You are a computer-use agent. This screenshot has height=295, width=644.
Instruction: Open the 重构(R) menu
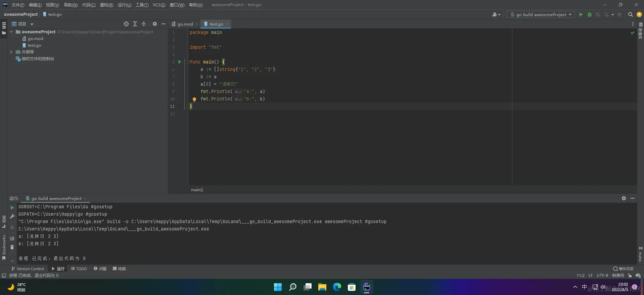106,5
